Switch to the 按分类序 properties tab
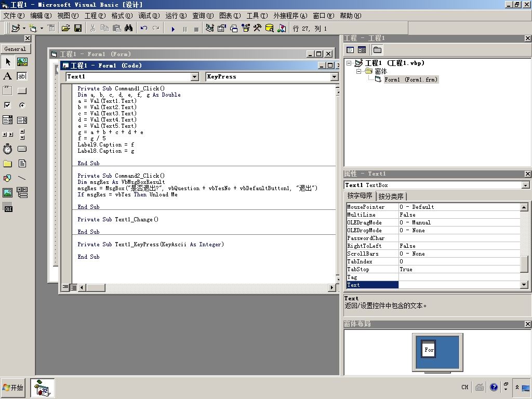 coord(391,196)
